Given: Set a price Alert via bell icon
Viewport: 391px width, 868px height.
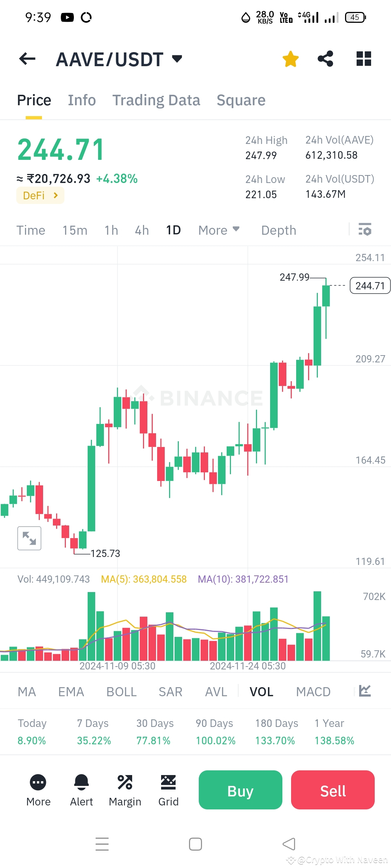Looking at the screenshot, I should (81, 780).
